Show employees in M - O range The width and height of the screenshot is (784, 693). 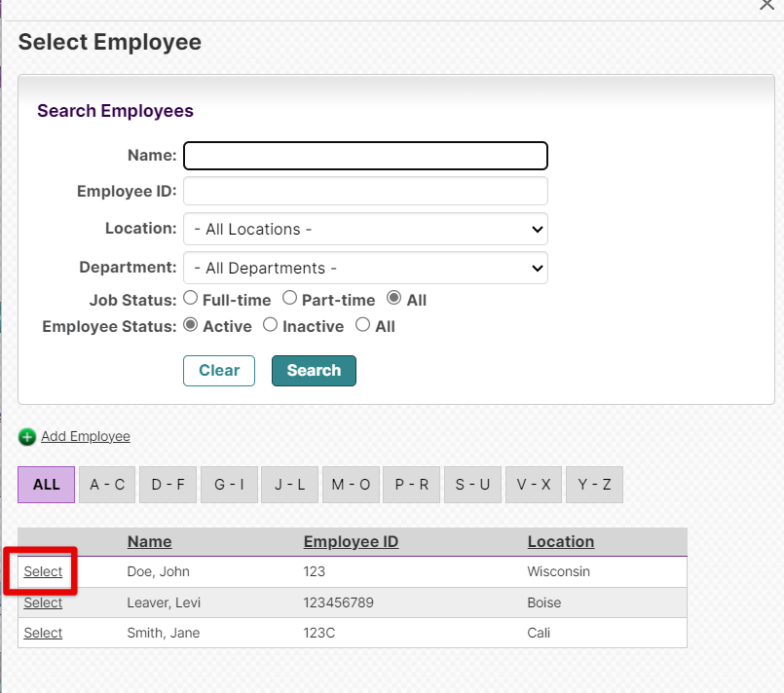(x=351, y=485)
